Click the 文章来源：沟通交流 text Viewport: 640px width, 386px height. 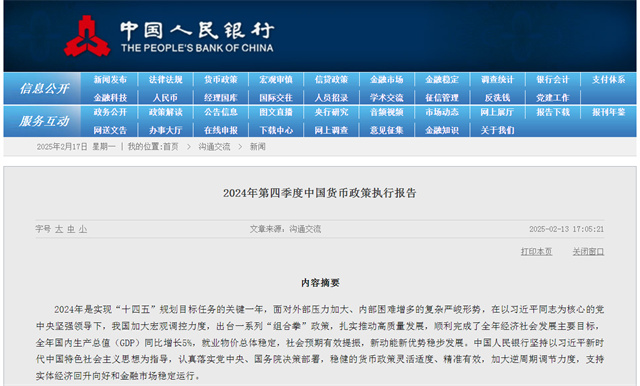click(x=285, y=229)
